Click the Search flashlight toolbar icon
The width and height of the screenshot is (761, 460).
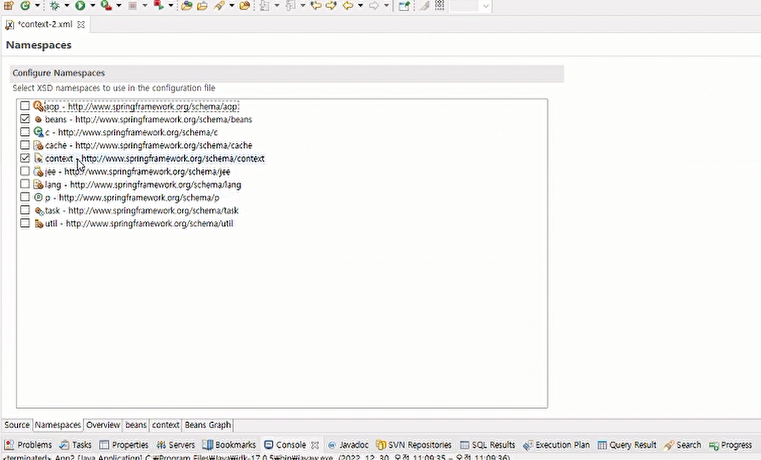pyautogui.click(x=219, y=6)
